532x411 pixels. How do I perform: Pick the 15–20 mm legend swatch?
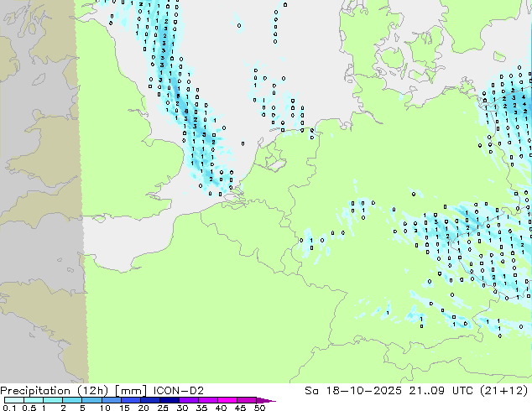tap(130, 400)
